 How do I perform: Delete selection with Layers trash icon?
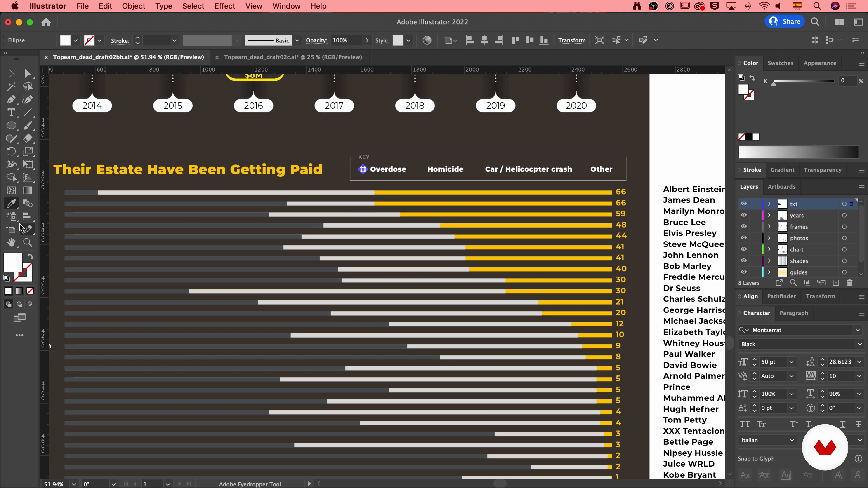pos(849,283)
